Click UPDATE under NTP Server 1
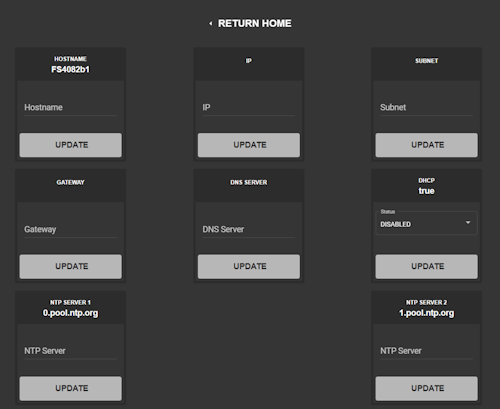Screen dimensions: 500x409 (71, 388)
